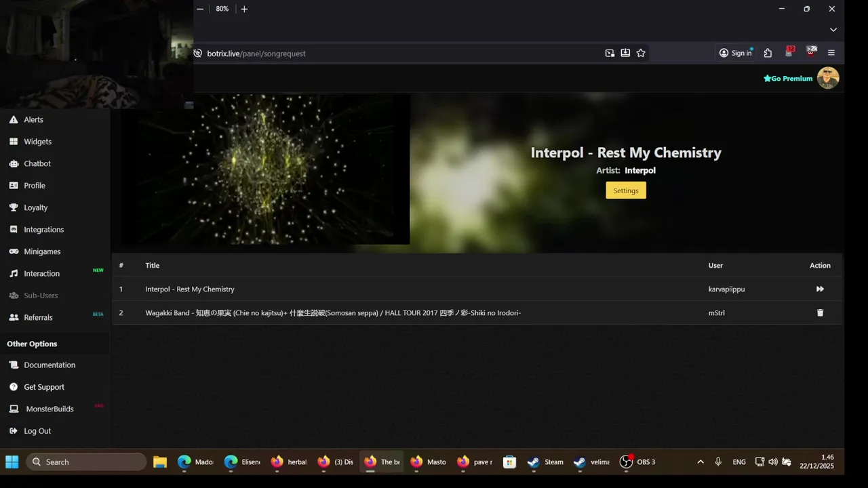
Task: Switch to the Edge Mado window in the taskbar
Action: [x=195, y=462]
